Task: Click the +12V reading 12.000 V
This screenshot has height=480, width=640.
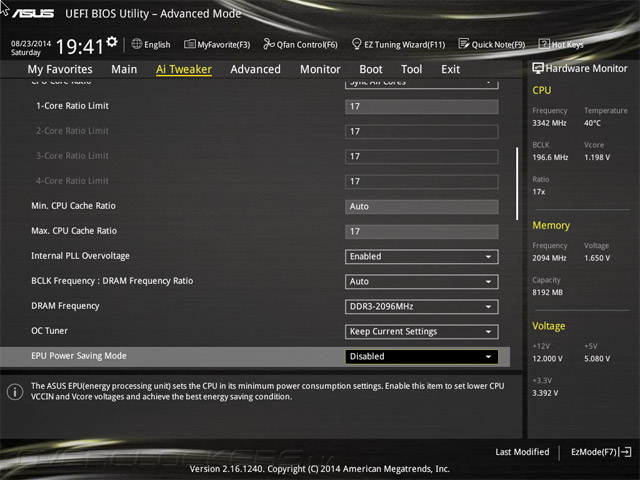Action: [x=547, y=358]
